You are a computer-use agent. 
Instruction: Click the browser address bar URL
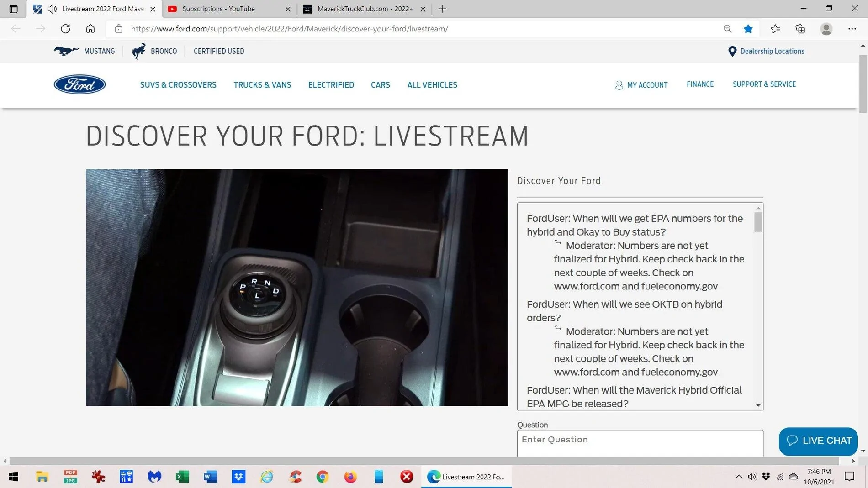coord(289,29)
